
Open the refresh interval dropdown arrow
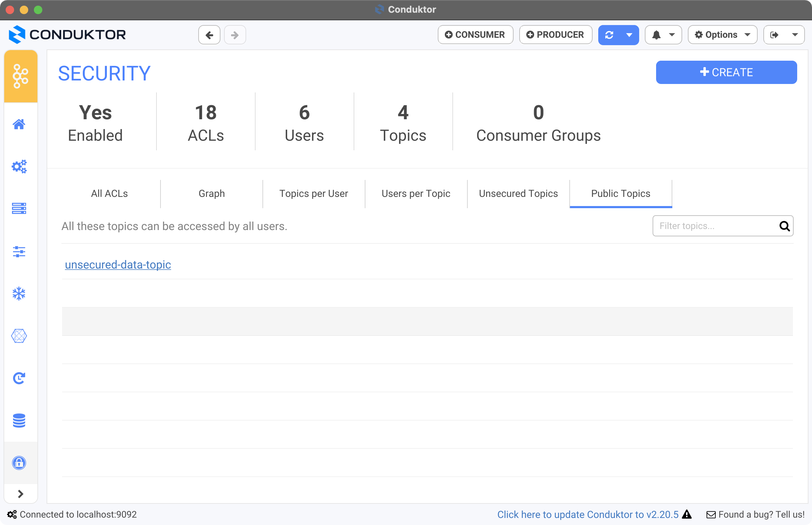[x=629, y=35]
